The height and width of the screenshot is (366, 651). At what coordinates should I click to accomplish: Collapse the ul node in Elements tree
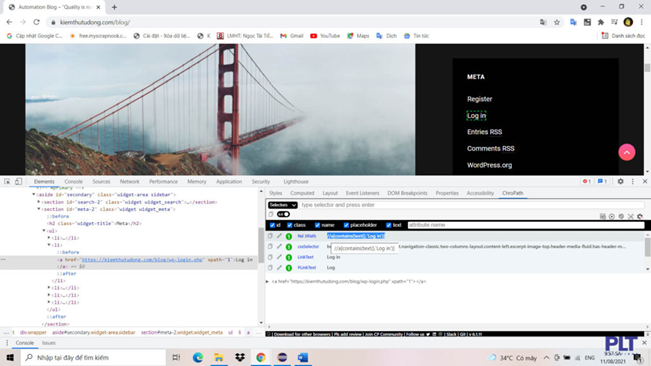tap(44, 231)
